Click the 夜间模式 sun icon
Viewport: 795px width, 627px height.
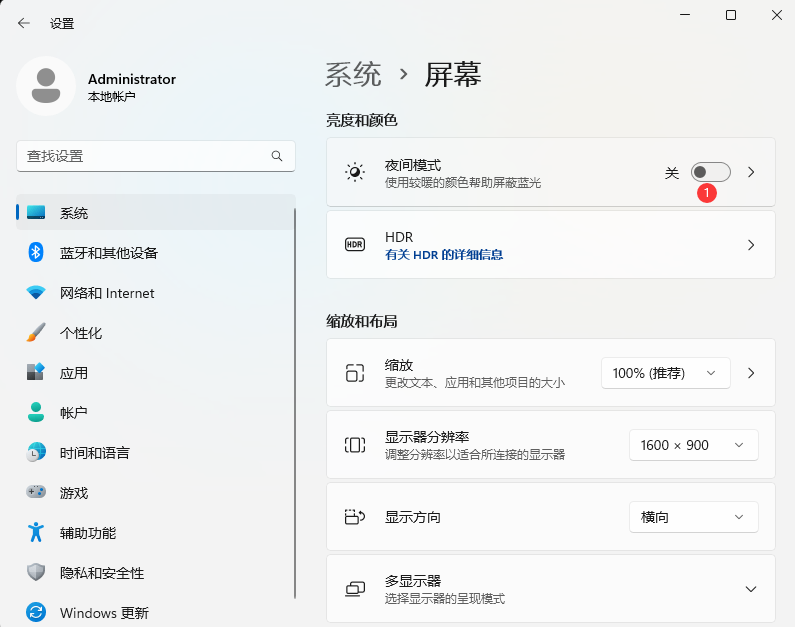(355, 172)
